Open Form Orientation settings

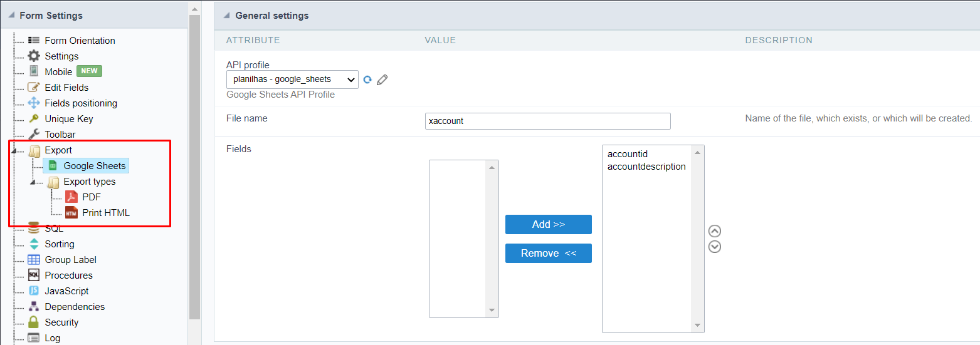tap(80, 41)
